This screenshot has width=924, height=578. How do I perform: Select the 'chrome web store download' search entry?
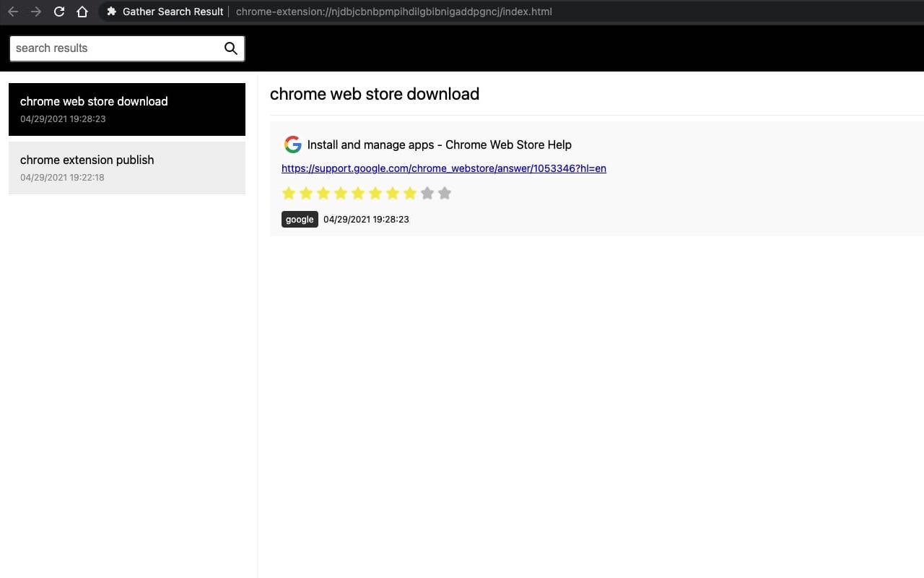[127, 109]
